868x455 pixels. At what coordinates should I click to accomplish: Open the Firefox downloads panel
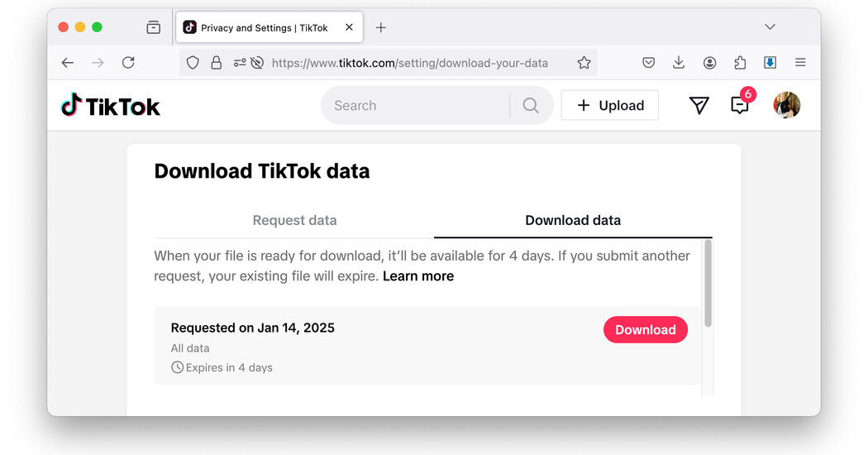point(679,63)
